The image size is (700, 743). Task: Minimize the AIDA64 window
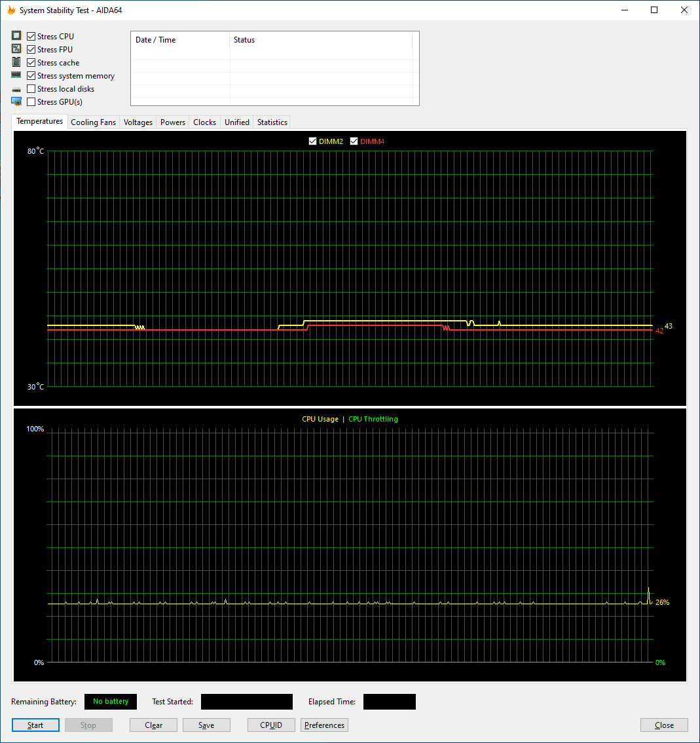click(x=625, y=10)
